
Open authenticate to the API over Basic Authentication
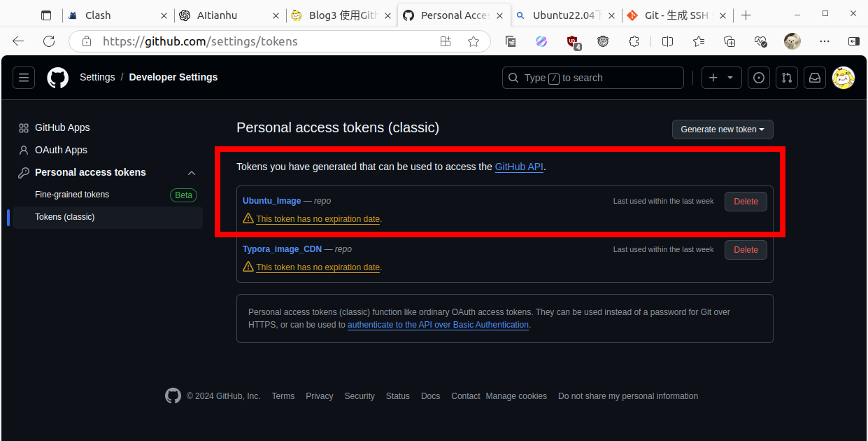[x=438, y=325]
